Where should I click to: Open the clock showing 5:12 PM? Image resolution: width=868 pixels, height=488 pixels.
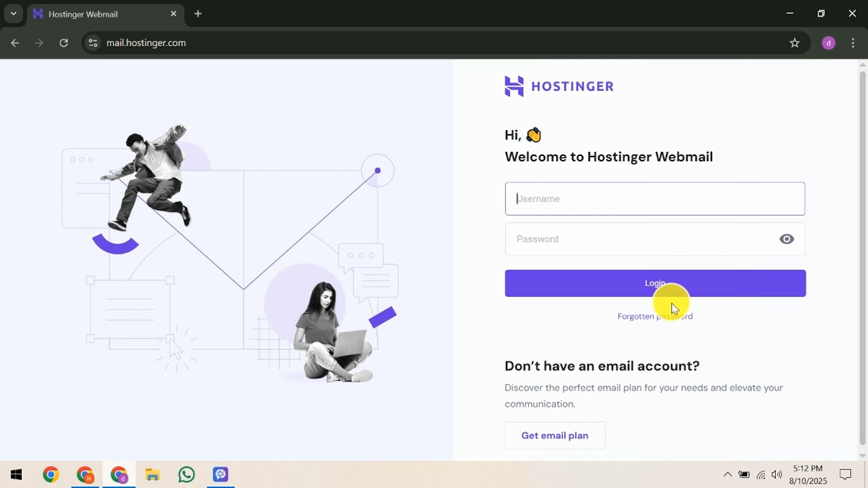click(808, 474)
